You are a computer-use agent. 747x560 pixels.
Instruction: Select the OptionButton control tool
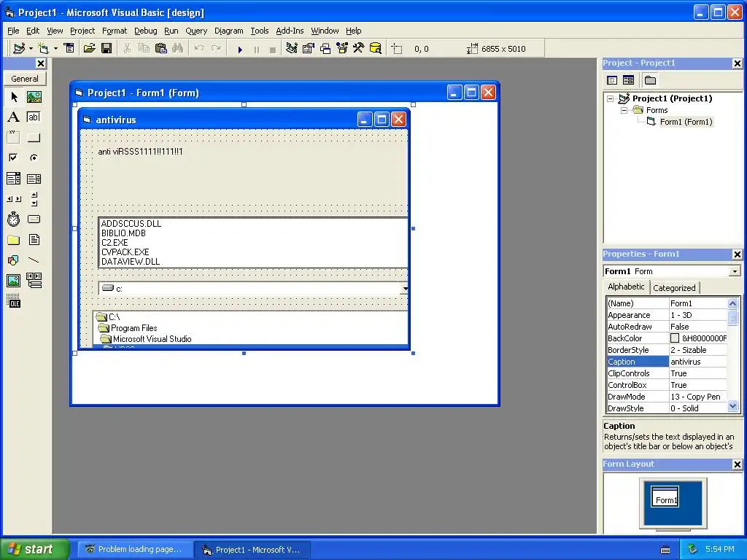coord(34,157)
